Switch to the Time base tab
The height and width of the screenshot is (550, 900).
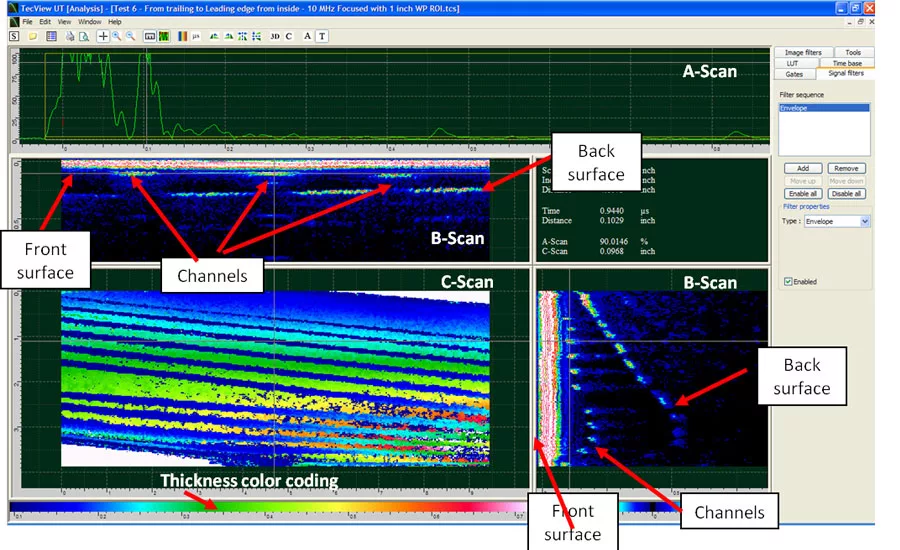847,63
